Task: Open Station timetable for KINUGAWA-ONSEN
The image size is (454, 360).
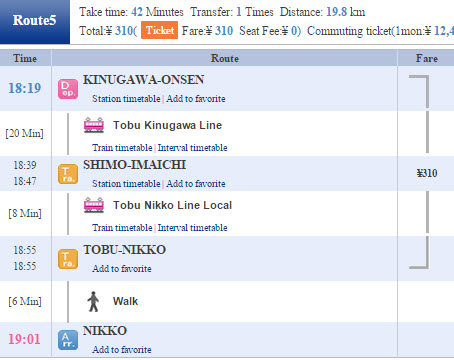Action: [126, 99]
